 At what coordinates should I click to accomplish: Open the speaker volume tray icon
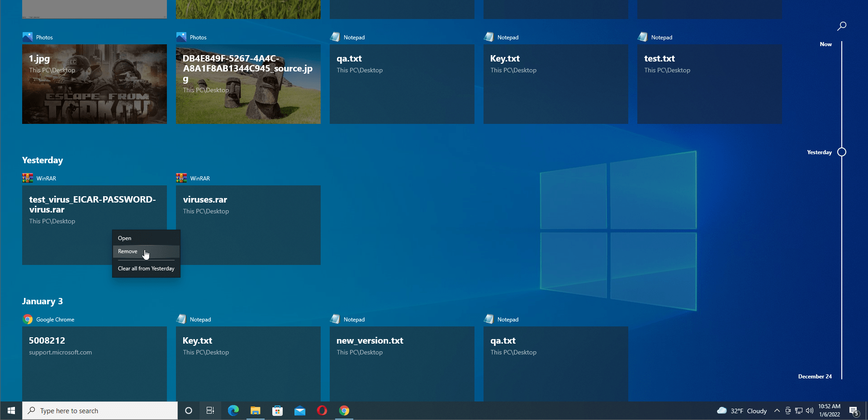point(809,411)
